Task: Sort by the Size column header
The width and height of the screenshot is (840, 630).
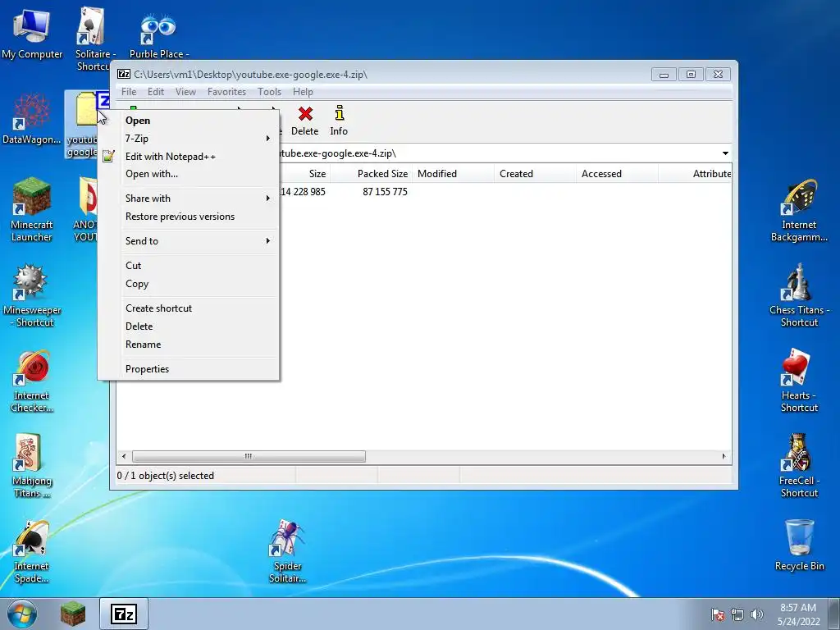Action: click(304, 174)
